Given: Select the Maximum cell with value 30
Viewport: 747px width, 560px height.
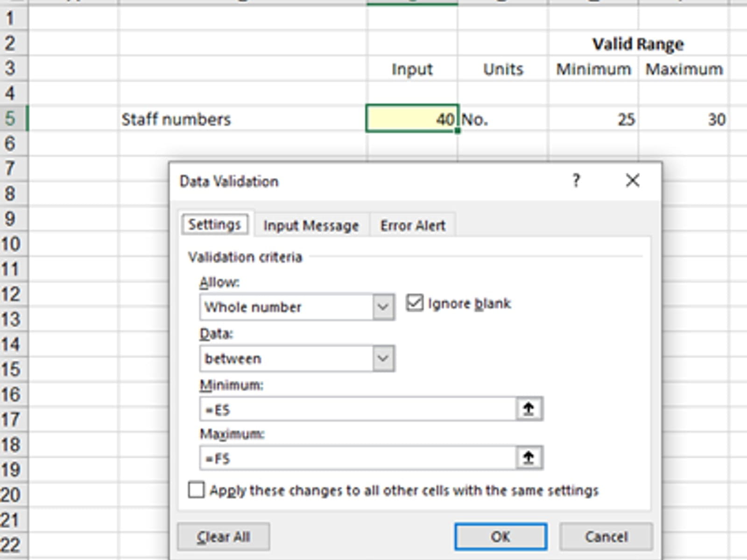Looking at the screenshot, I should 684,119.
